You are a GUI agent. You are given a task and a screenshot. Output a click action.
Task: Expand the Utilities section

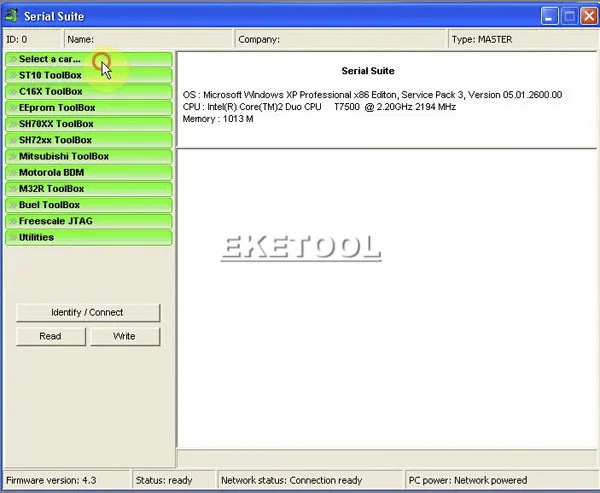point(89,237)
